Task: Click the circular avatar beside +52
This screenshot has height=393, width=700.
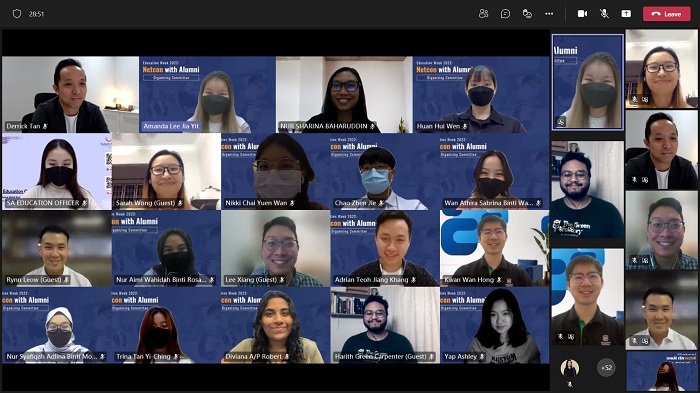Action: point(570,368)
